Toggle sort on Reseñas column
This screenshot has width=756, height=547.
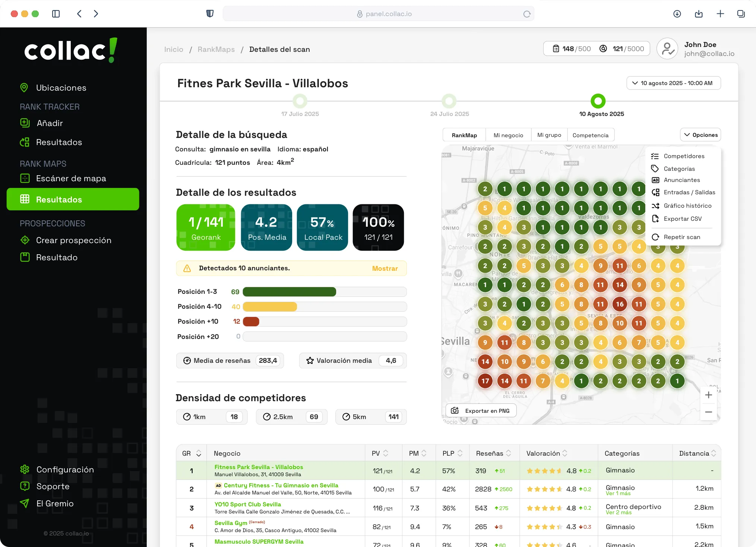[509, 453]
